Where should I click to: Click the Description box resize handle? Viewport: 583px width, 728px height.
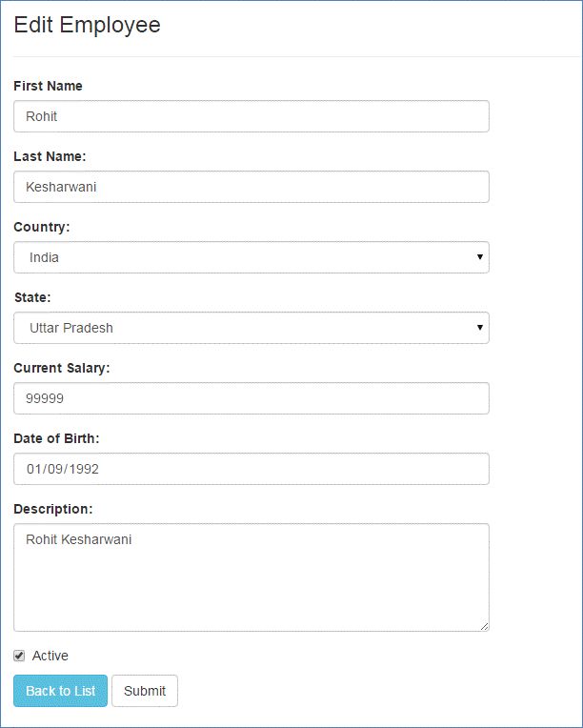click(484, 626)
